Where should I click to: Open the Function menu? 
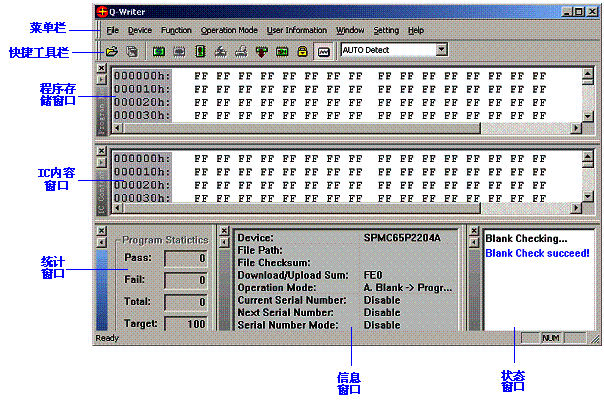[x=176, y=30]
